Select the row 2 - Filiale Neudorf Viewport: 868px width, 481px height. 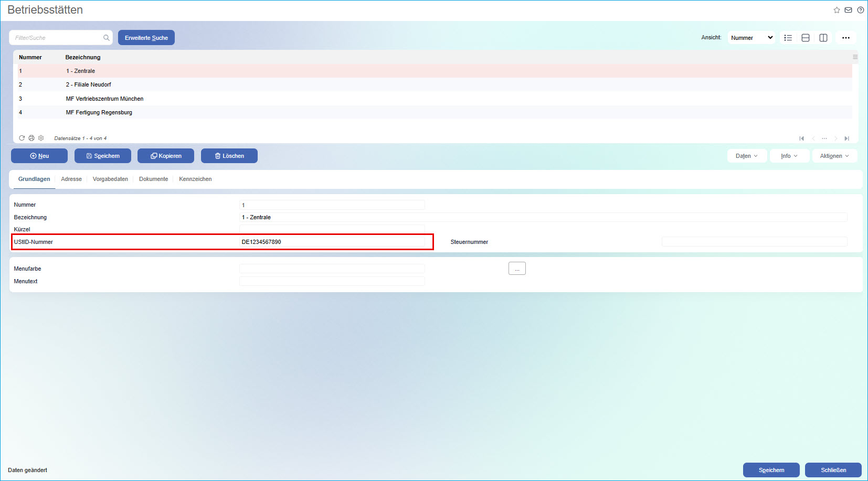[x=435, y=84]
